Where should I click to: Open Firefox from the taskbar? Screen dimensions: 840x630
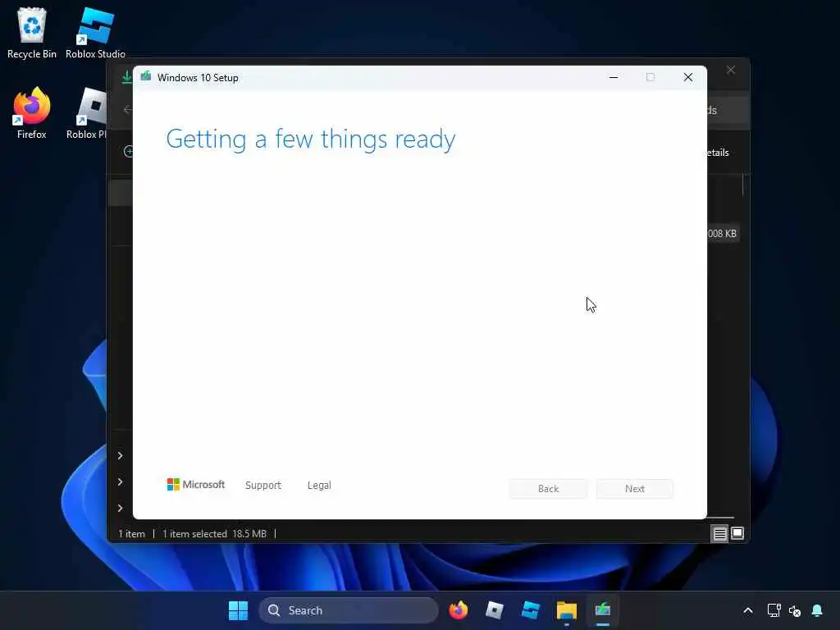458,610
